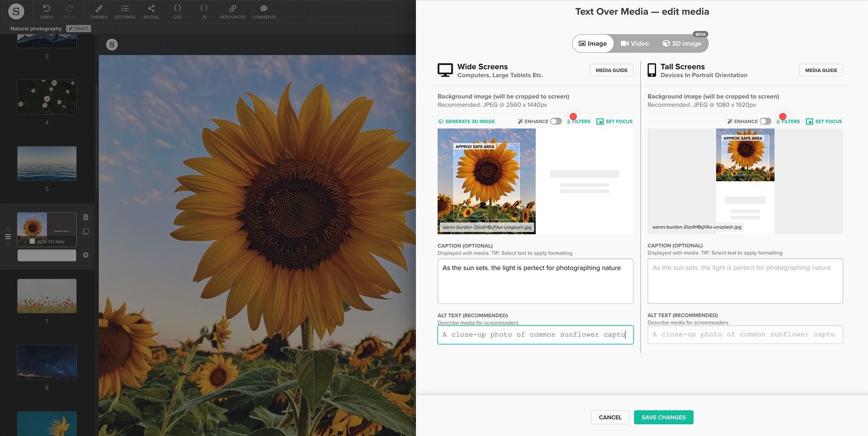Delete section using the trash icon
The width and height of the screenshot is (868, 436).
pyautogui.click(x=86, y=217)
